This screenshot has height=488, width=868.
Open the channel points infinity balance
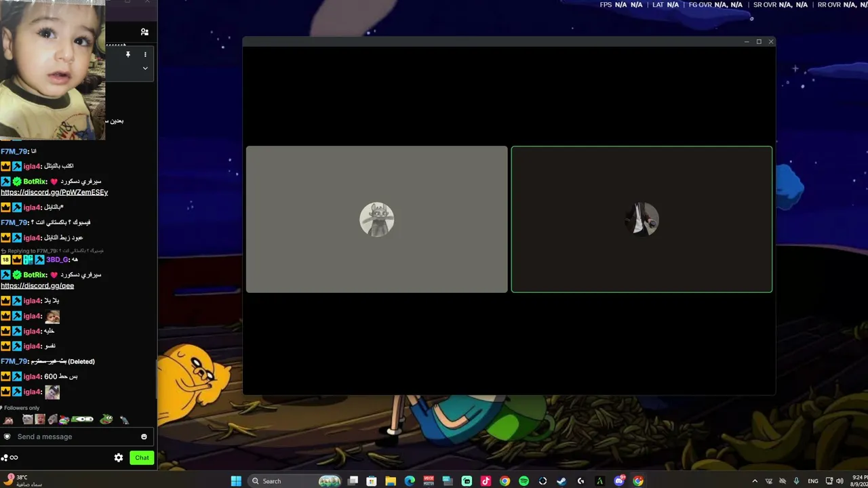point(9,457)
